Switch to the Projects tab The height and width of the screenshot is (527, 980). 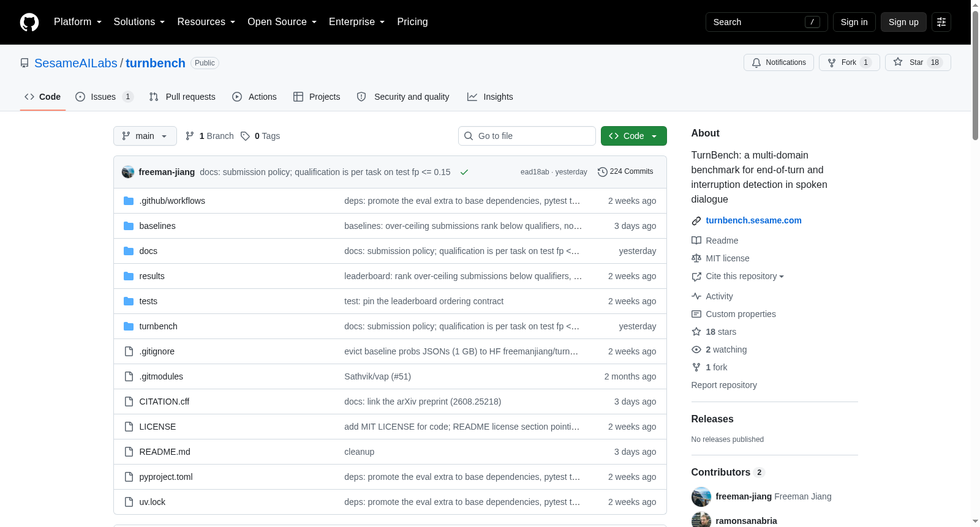pos(317,97)
